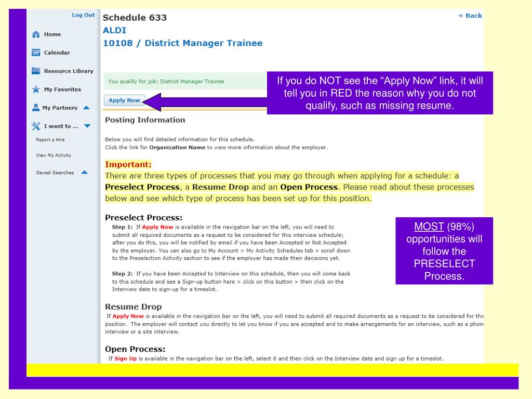The width and height of the screenshot is (532, 399).
Task: Click the Log Out link
Action: 83,15
